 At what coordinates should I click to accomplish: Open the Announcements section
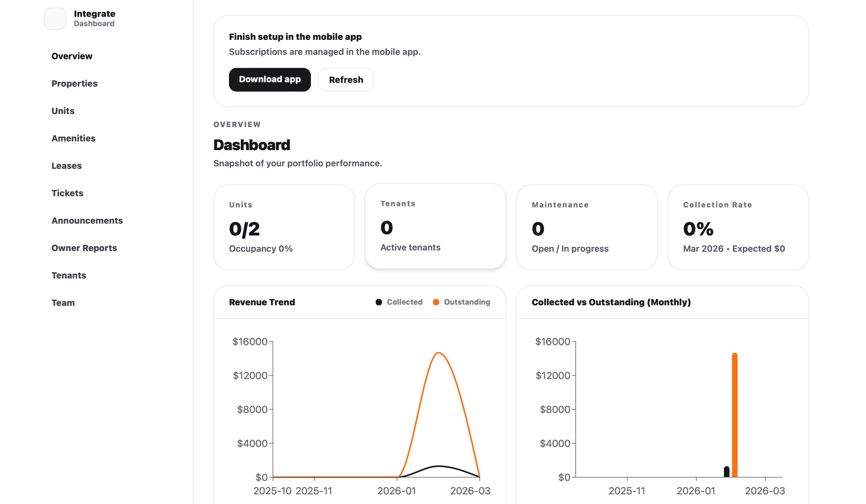(87, 220)
